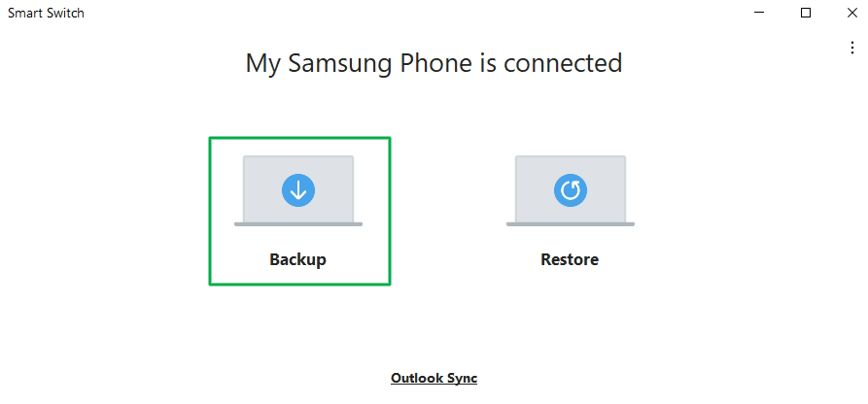Click the blue circular arrow Restore icon

(x=571, y=190)
